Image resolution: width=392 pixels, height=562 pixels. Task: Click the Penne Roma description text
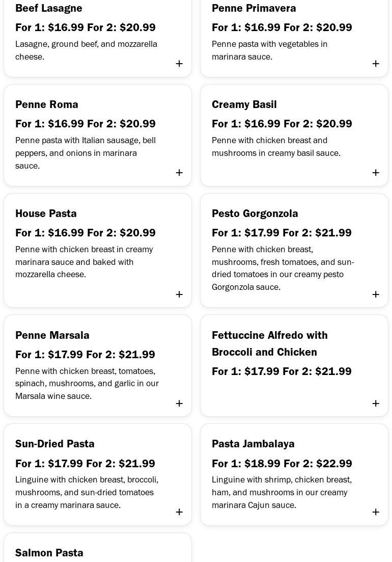click(x=86, y=153)
